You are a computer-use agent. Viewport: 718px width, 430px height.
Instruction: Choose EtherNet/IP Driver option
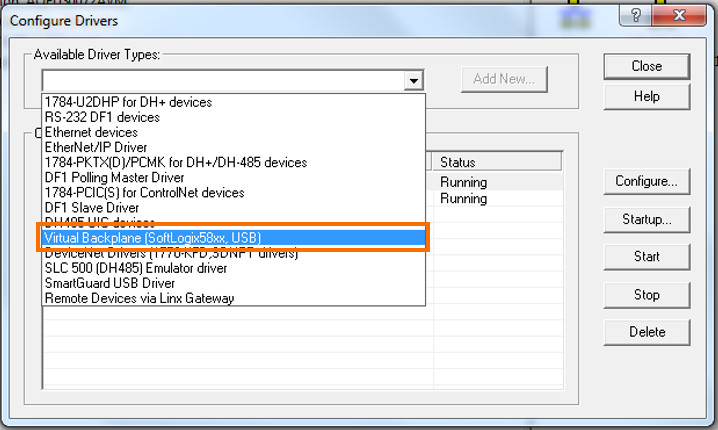pyautogui.click(x=234, y=147)
